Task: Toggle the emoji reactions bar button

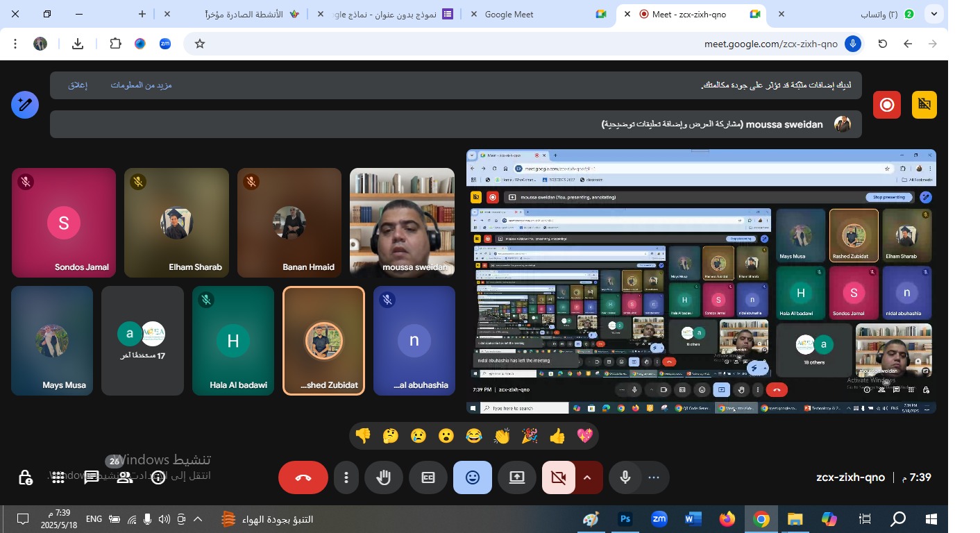Action: pos(473,477)
